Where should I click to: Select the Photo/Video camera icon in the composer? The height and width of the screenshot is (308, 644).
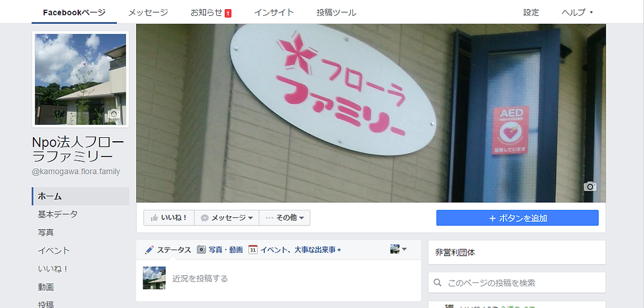(201, 250)
